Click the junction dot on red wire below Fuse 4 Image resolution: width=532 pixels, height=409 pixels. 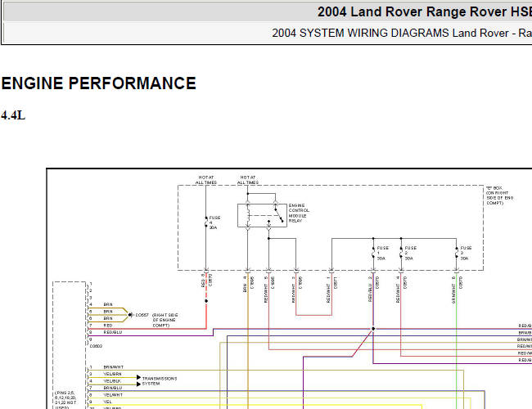point(206,301)
